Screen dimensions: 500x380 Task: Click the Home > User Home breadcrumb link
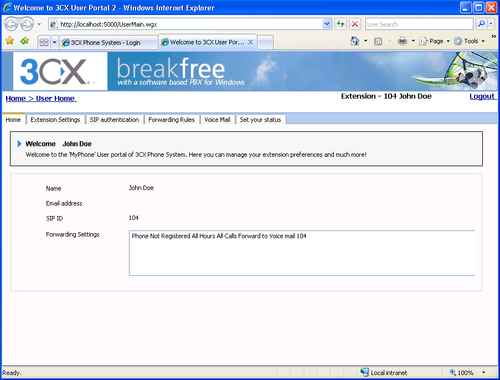(x=41, y=98)
